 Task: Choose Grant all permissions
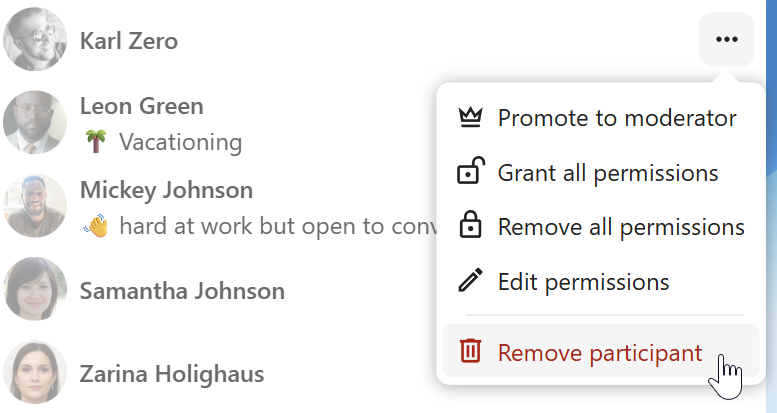607,173
